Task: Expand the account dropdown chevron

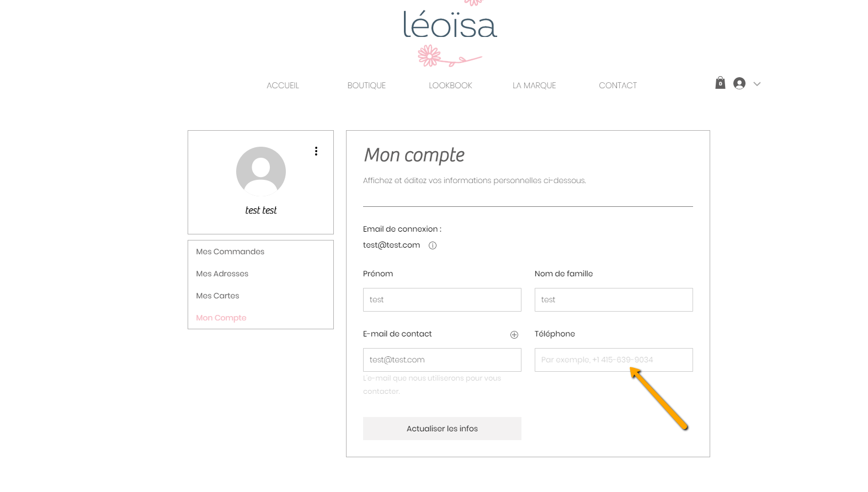Action: point(757,84)
